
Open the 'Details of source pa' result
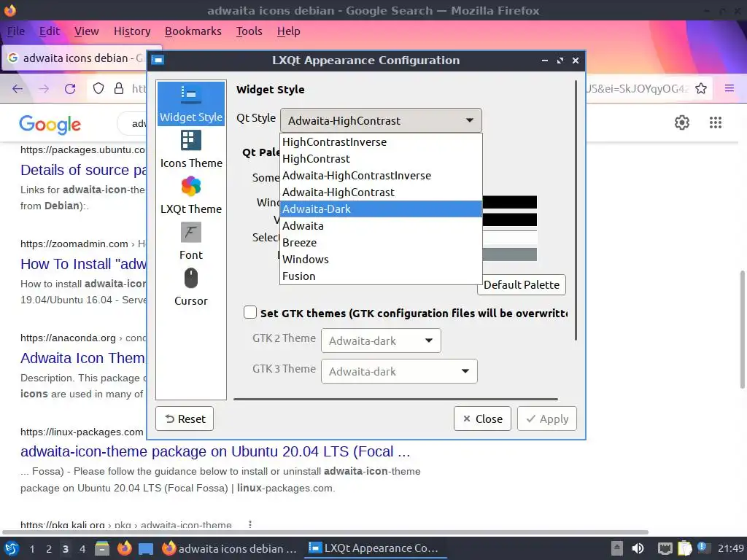tap(83, 169)
